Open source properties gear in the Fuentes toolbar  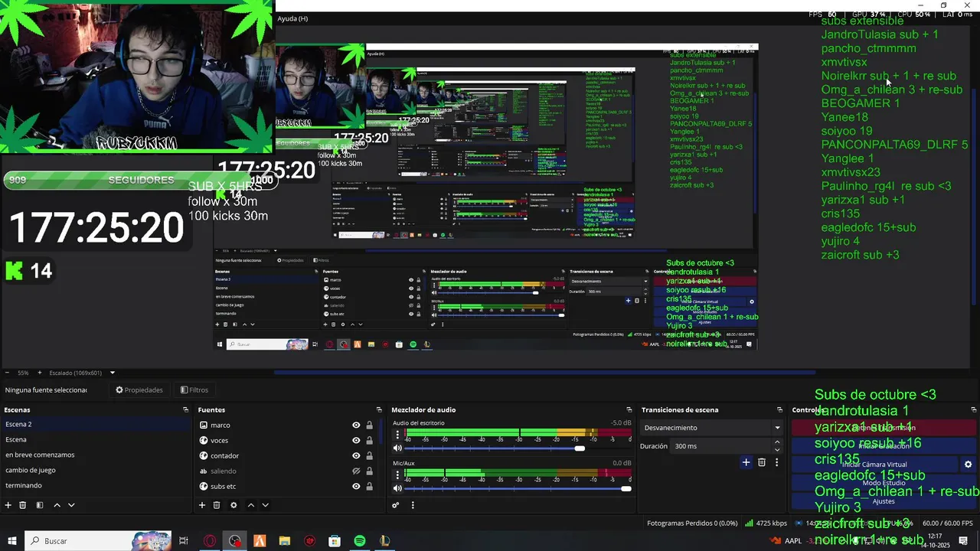[234, 505]
